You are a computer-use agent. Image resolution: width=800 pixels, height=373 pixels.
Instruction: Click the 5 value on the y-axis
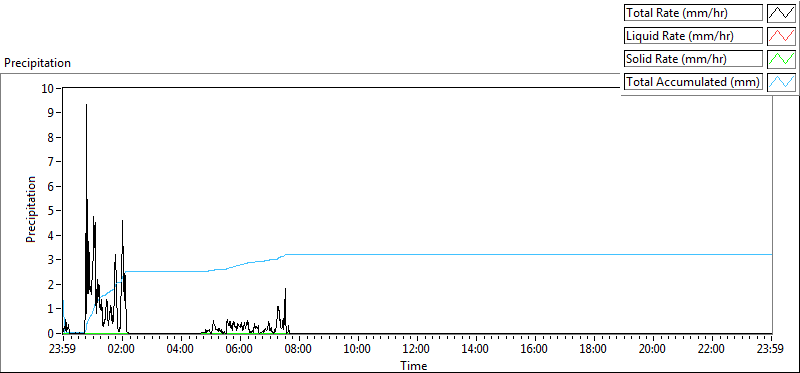click(x=51, y=211)
